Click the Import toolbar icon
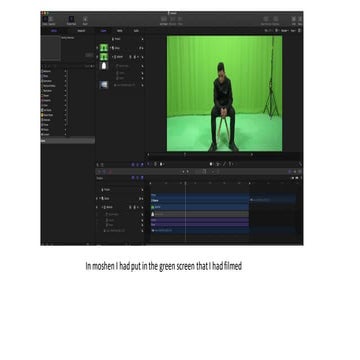Viewport: 360px width, 360px height. 85,20
